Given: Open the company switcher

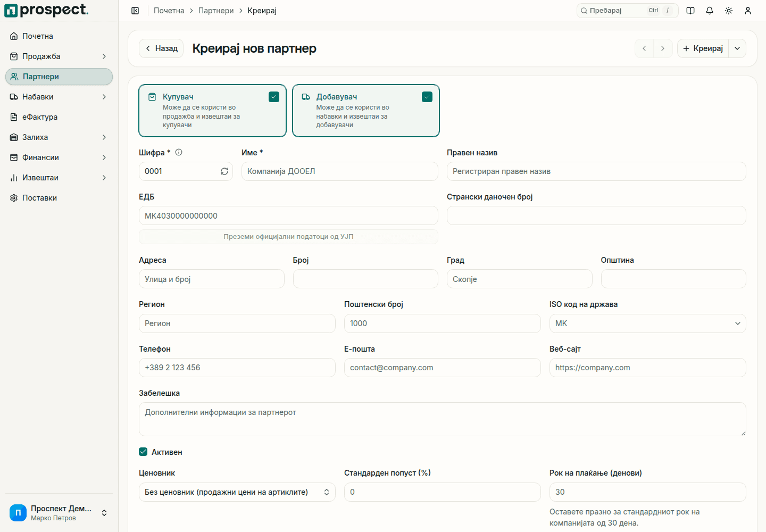Looking at the screenshot, I should (x=59, y=513).
